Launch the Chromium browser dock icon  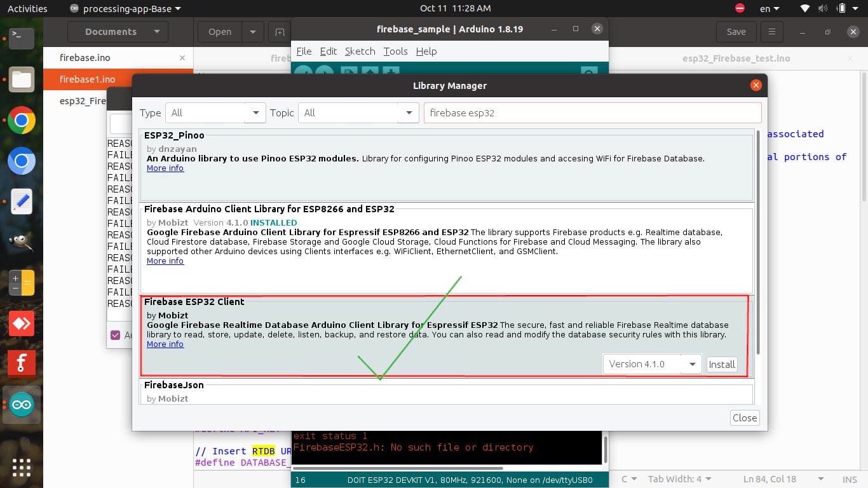pos(22,161)
